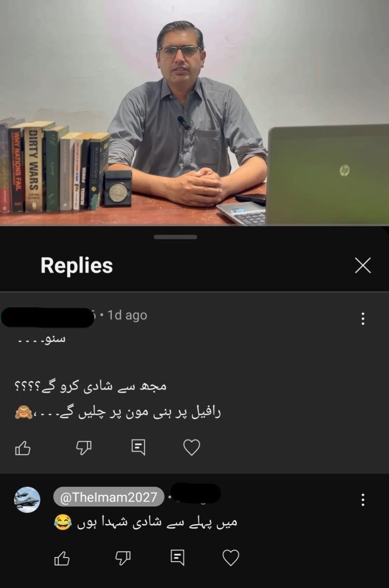Tap the Urdu reply text with laughing emoji
Image resolution: width=389 pixels, height=588 pixels.
tap(145, 522)
